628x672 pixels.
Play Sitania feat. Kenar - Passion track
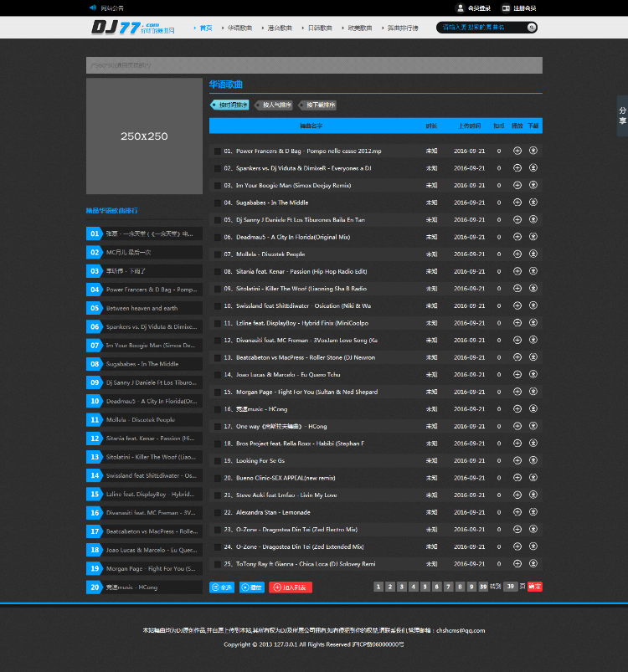(x=517, y=271)
